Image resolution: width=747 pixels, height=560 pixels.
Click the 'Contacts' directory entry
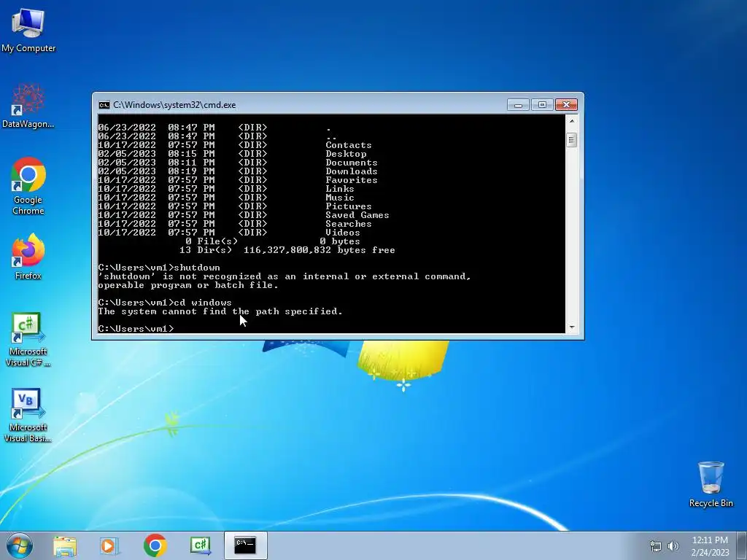point(348,145)
